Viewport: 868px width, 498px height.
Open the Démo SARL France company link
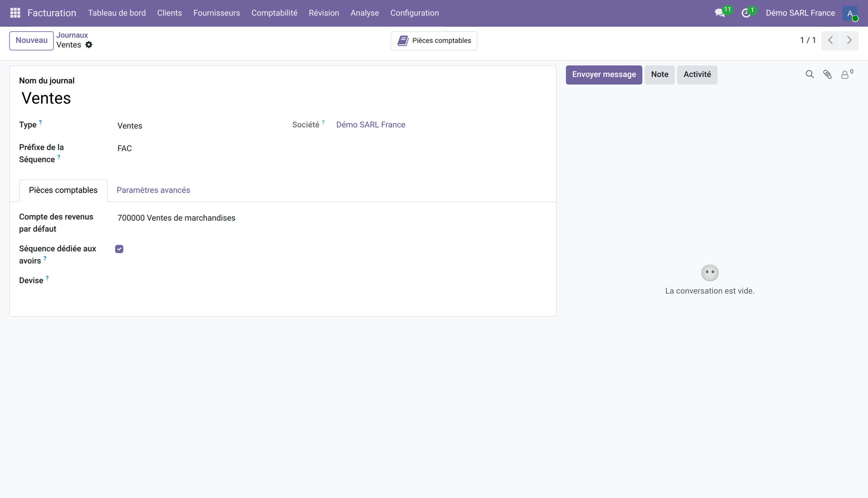point(371,125)
